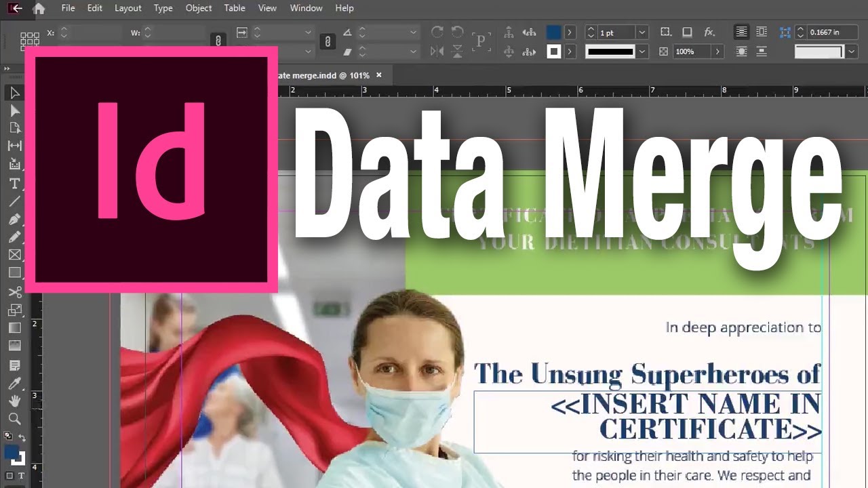The image size is (868, 488).
Task: Open the Help menu
Action: point(344,8)
